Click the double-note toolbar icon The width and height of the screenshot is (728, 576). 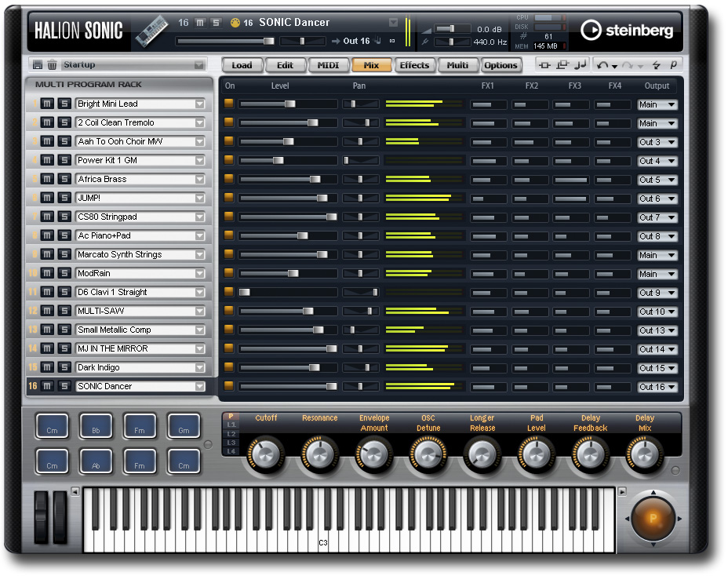pyautogui.click(x=581, y=65)
